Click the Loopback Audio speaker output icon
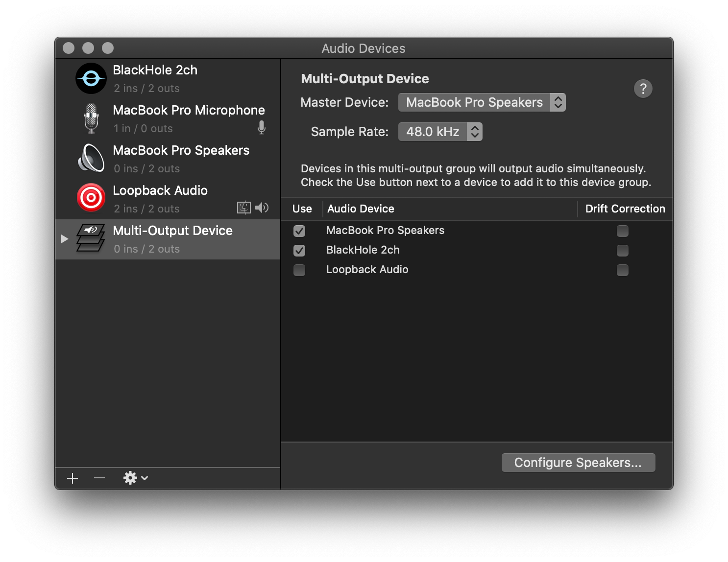The height and width of the screenshot is (562, 728). click(x=262, y=208)
